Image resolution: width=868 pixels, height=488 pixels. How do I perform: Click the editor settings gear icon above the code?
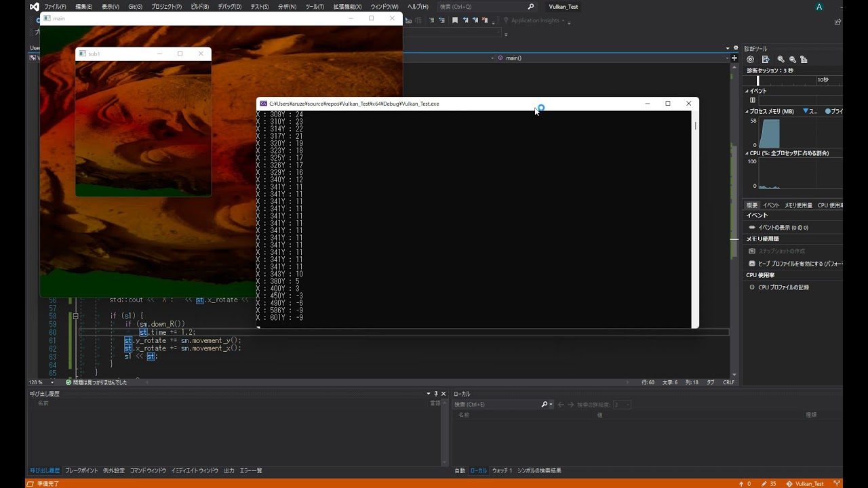click(x=736, y=48)
